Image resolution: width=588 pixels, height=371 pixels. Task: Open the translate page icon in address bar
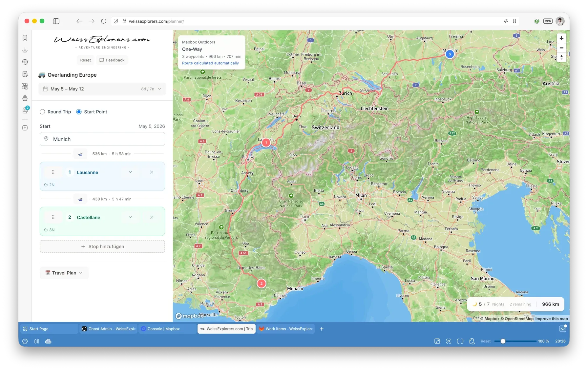click(x=506, y=21)
